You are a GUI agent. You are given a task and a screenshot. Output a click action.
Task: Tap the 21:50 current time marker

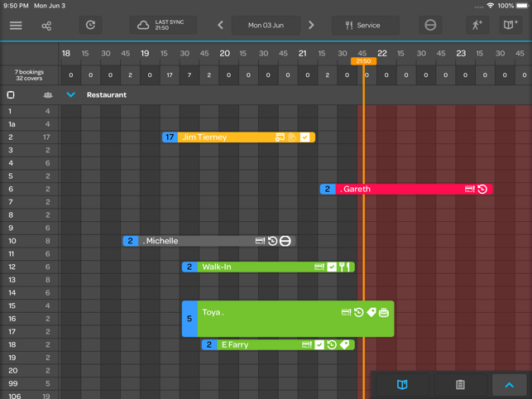point(363,61)
